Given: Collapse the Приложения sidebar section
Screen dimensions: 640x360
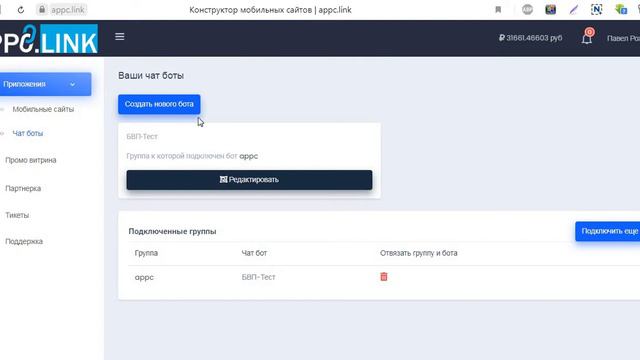Looking at the screenshot, I should [45, 84].
